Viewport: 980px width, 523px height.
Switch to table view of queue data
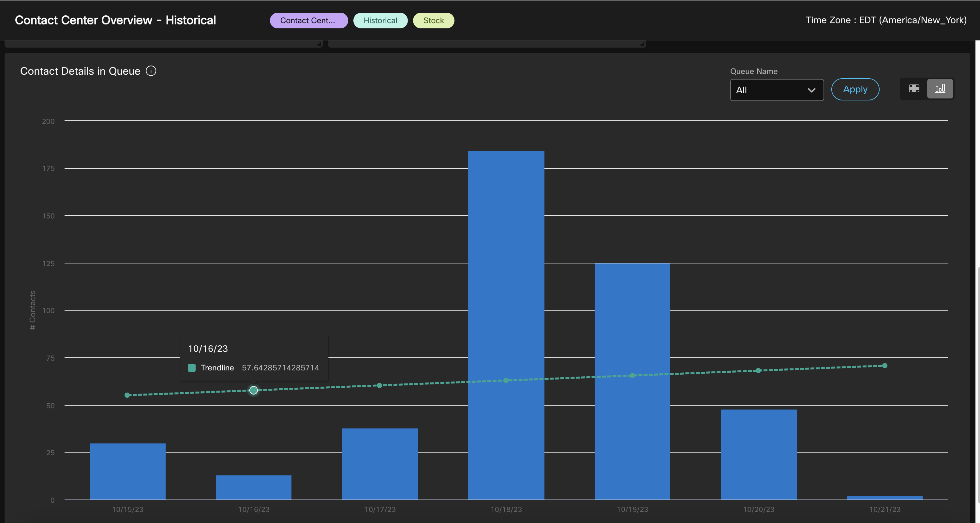913,89
